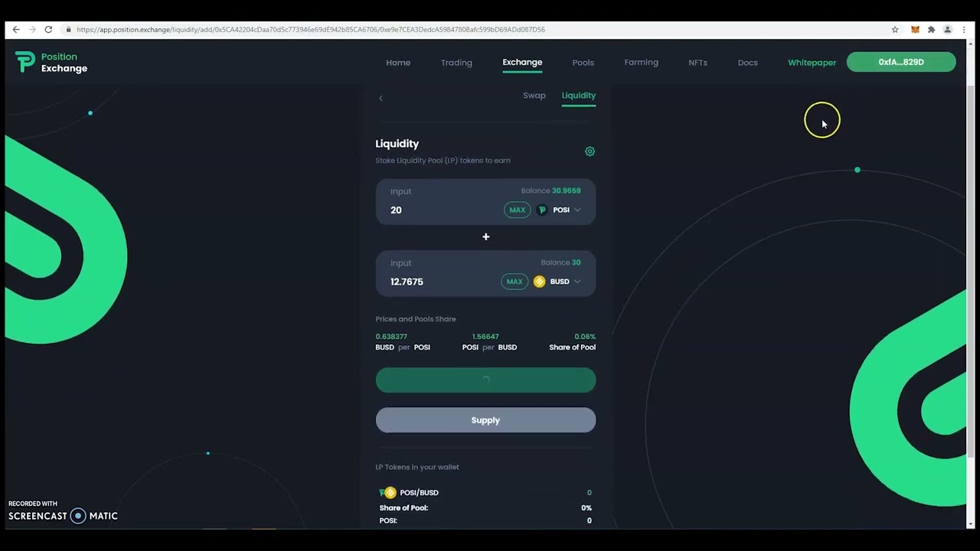Go to Home in the navigation
This screenshot has height=551, width=980.
pyautogui.click(x=398, y=63)
